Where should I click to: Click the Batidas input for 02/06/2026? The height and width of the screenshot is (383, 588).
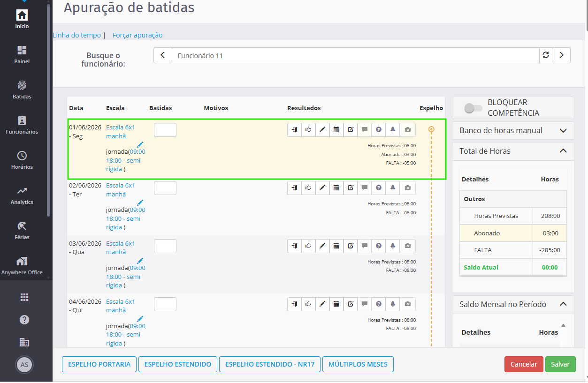pos(165,188)
